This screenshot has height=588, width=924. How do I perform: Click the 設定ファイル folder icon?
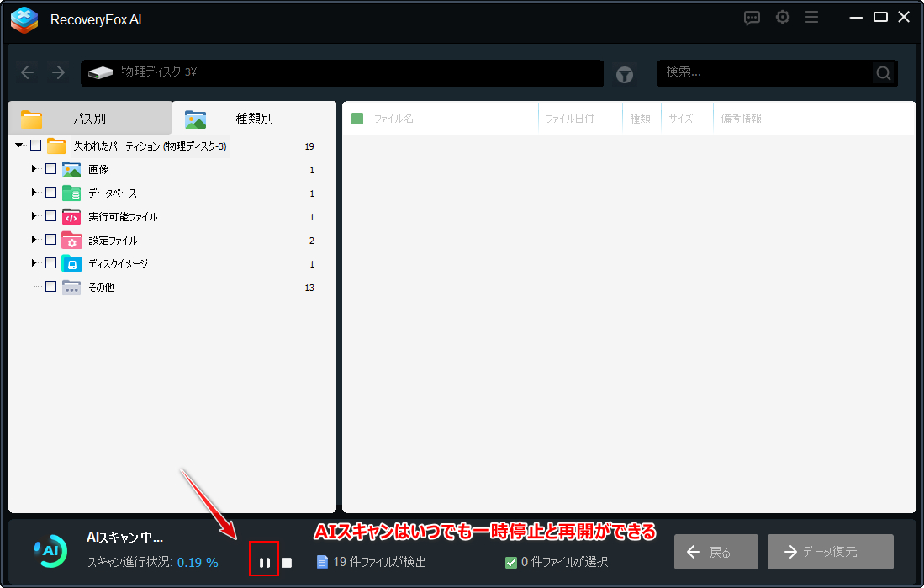[x=71, y=241]
